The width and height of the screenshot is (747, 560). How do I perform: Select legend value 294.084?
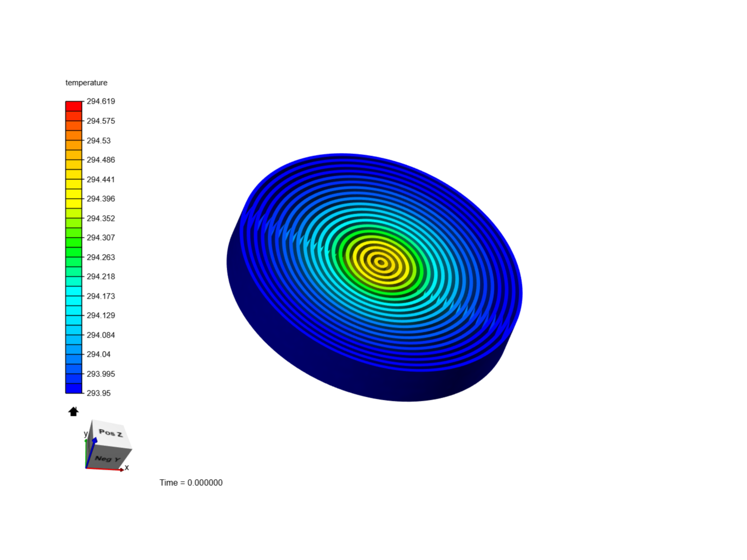coord(101,335)
